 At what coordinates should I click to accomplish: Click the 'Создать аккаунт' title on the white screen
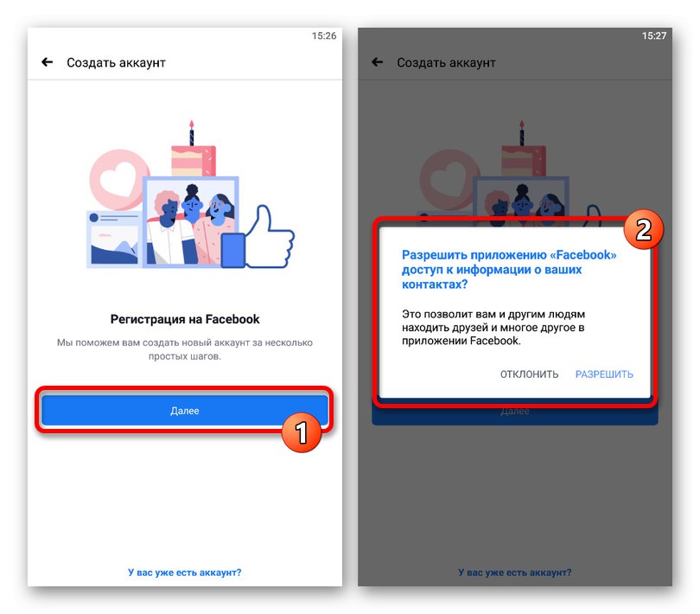tap(116, 62)
